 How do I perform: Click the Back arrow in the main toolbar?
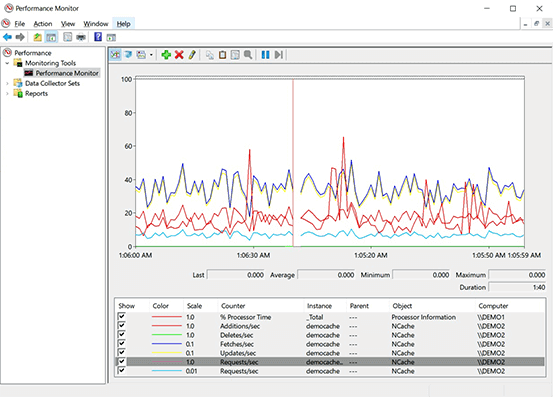click(x=7, y=37)
